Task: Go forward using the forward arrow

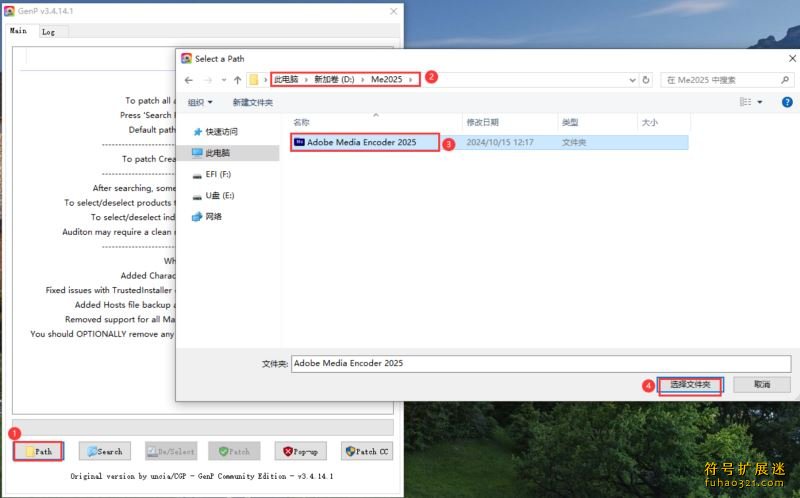Action: [x=208, y=80]
